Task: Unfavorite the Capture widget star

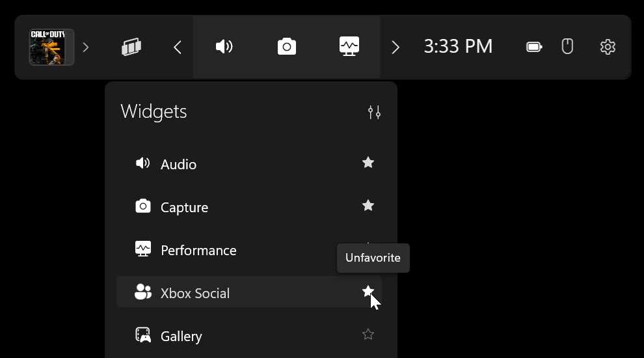Action: (x=368, y=206)
